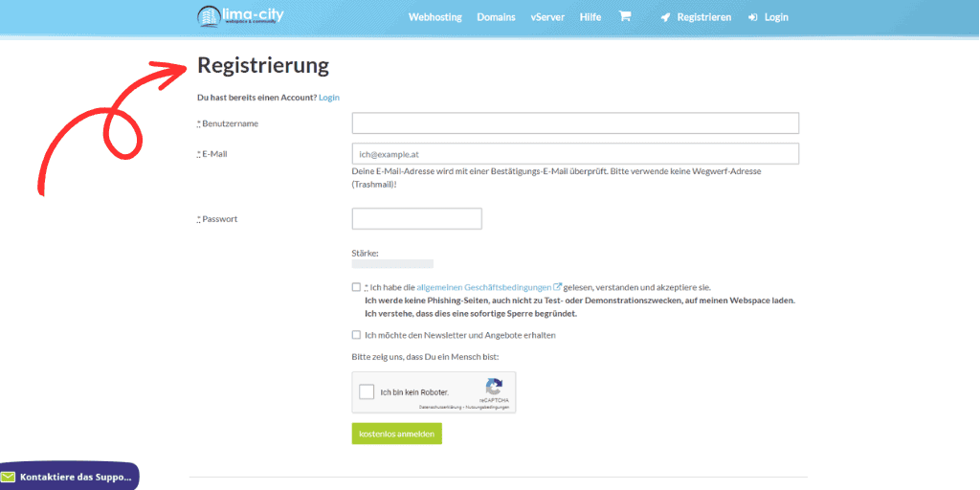The width and height of the screenshot is (980, 490).
Task: Open the shopping cart icon
Action: [x=625, y=17]
